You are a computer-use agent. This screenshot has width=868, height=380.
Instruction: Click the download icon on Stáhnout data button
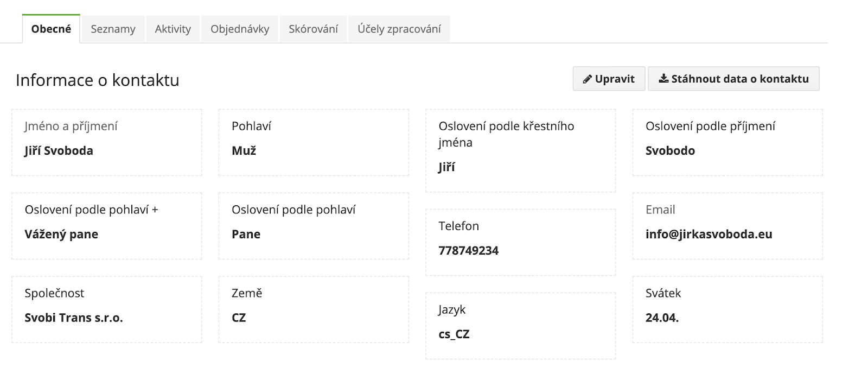[x=663, y=79]
